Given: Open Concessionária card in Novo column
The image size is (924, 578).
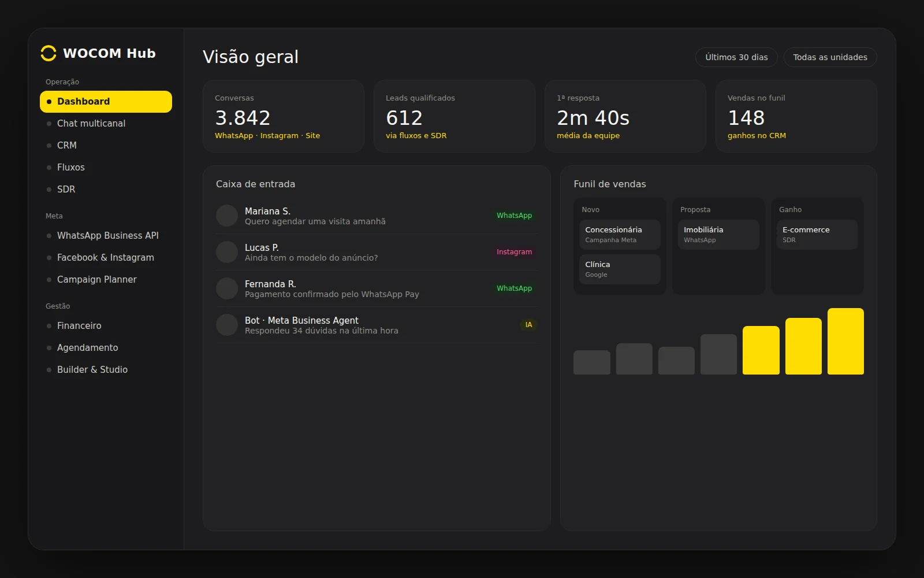Looking at the screenshot, I should [620, 235].
